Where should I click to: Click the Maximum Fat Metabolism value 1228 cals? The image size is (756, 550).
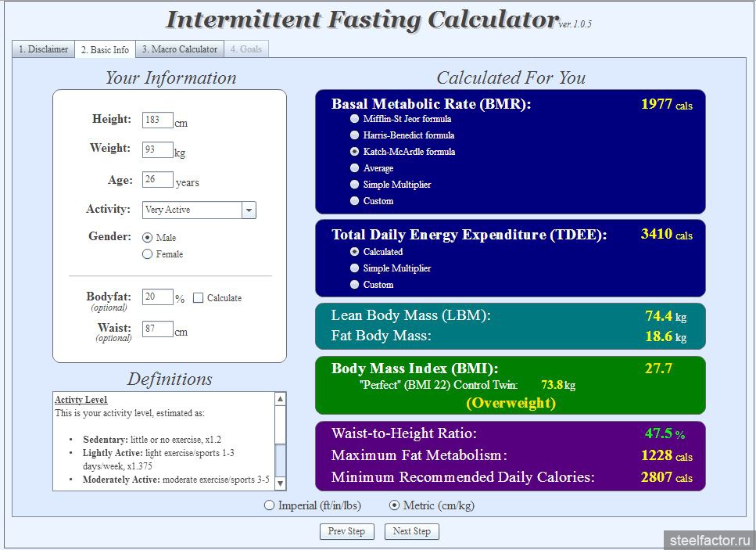click(666, 455)
